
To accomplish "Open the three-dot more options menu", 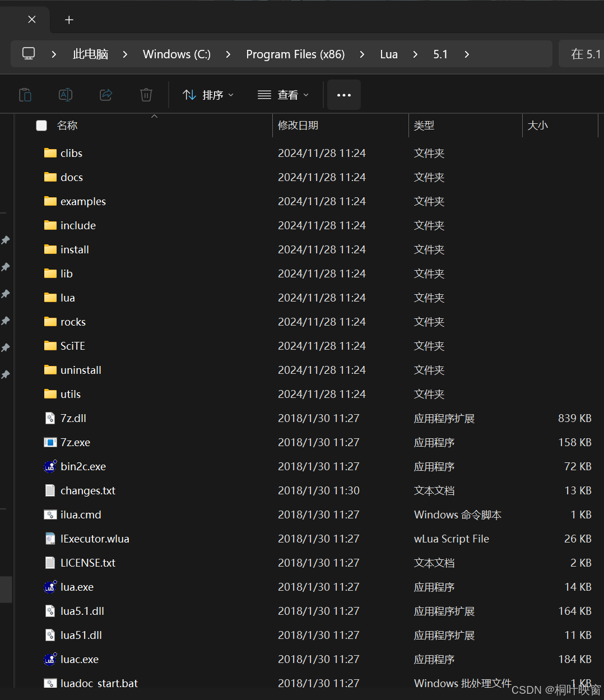I will point(344,95).
